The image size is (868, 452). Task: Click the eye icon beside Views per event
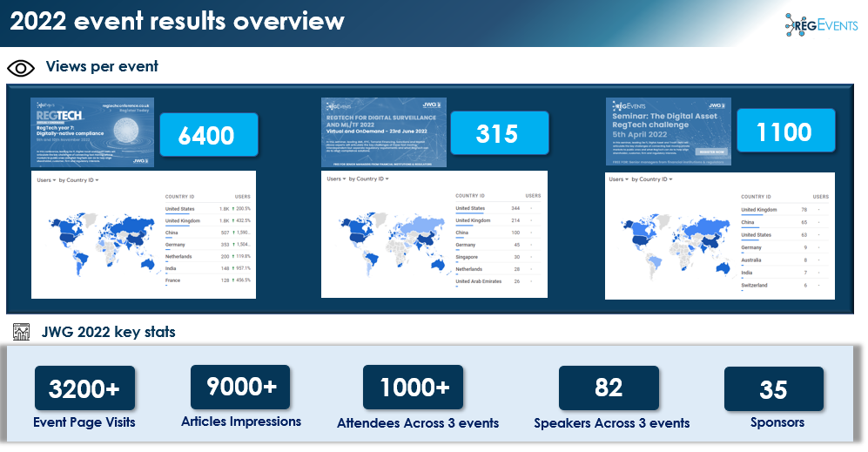click(x=21, y=68)
